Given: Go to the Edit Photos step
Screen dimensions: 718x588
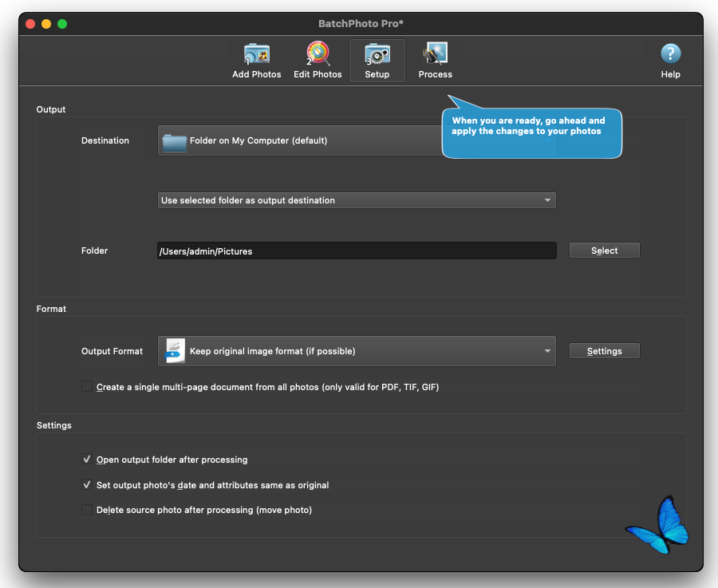Looking at the screenshot, I should (318, 61).
